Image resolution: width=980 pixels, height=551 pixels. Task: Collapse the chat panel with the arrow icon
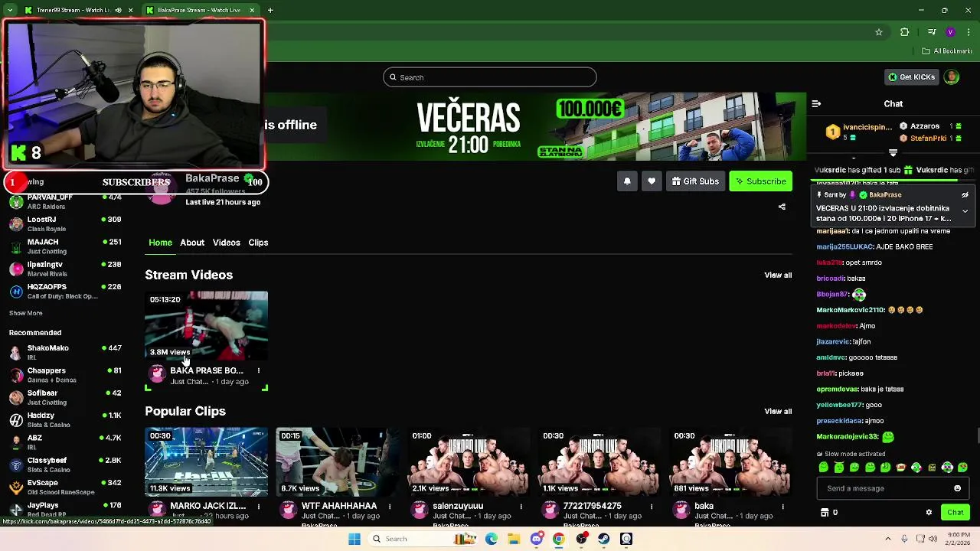pyautogui.click(x=816, y=103)
